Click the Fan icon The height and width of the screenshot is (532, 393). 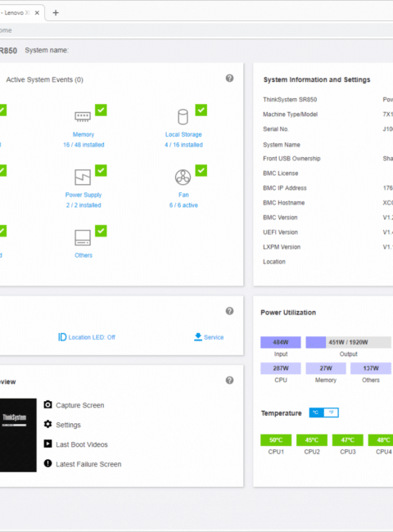coord(183,177)
